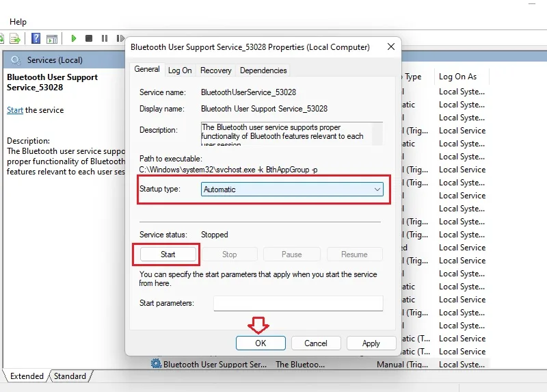Click the green Start Service toolbar icon
The image size is (547, 392).
(x=74, y=38)
